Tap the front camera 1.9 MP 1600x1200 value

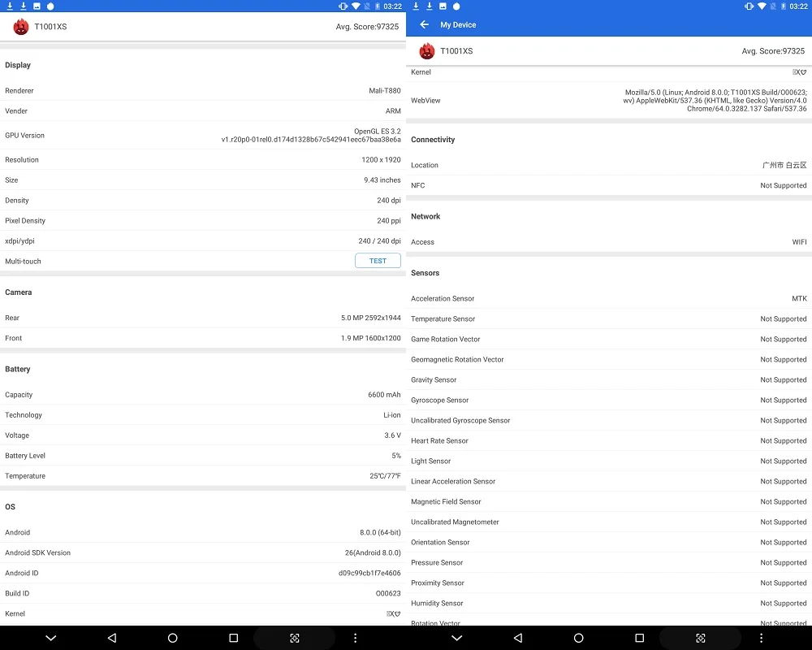pyautogui.click(x=371, y=338)
